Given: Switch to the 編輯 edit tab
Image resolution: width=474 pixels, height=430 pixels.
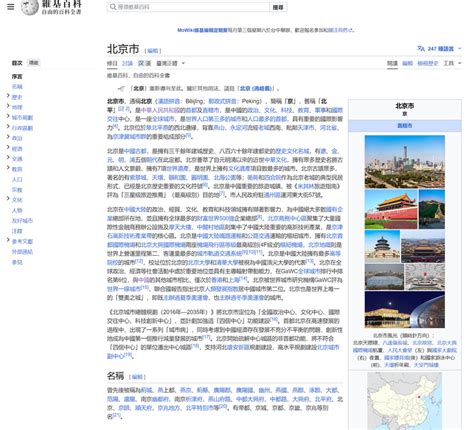Looking at the screenshot, I should 407,63.
